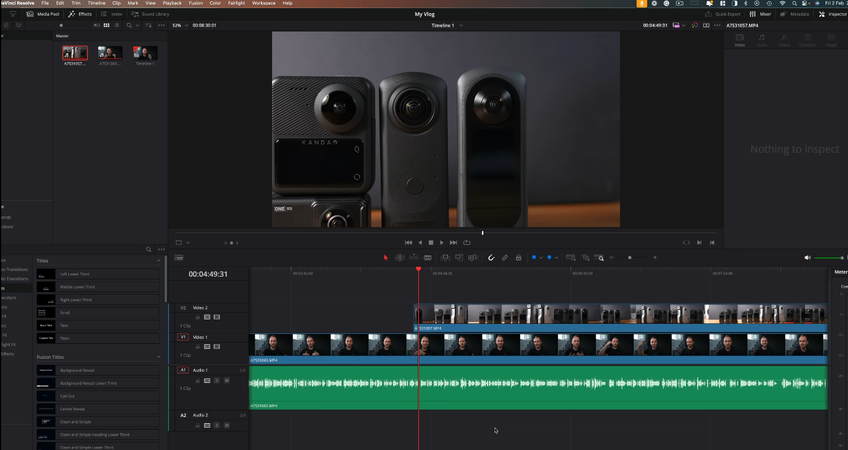Viewport: 848px width, 450px height.
Task: Open the Media Pool panel
Action: [x=43, y=14]
